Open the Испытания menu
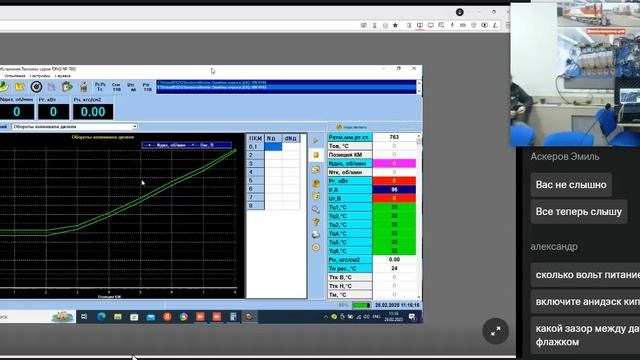The image size is (640, 360). click(15, 76)
